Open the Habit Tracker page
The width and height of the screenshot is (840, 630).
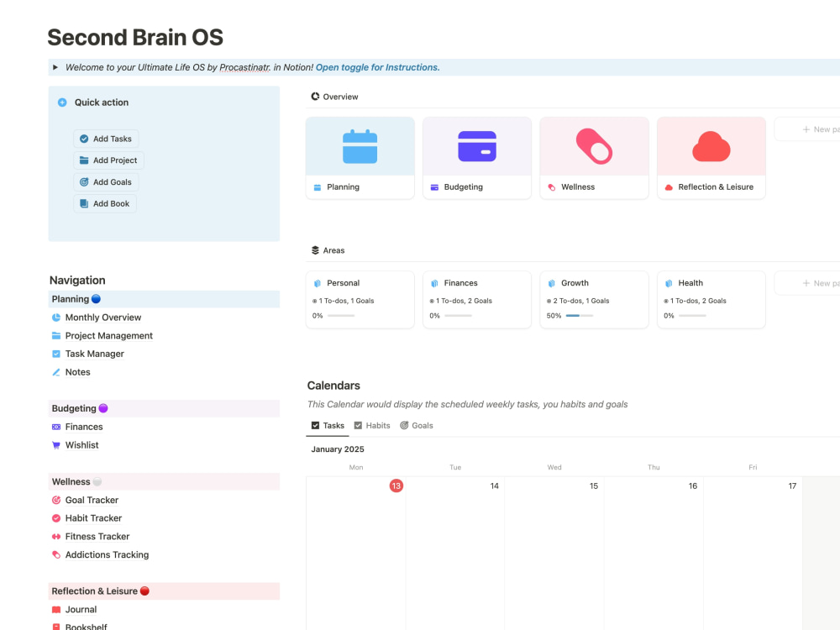point(93,518)
